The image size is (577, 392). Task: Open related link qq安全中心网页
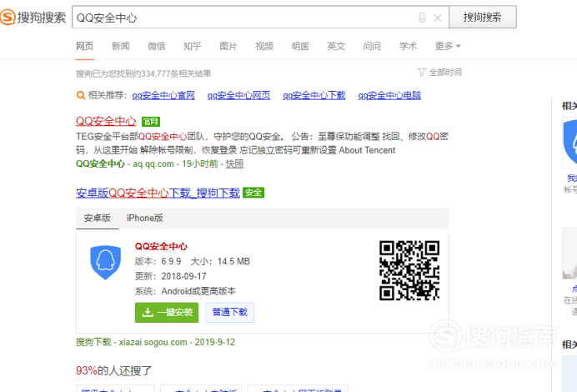point(238,95)
